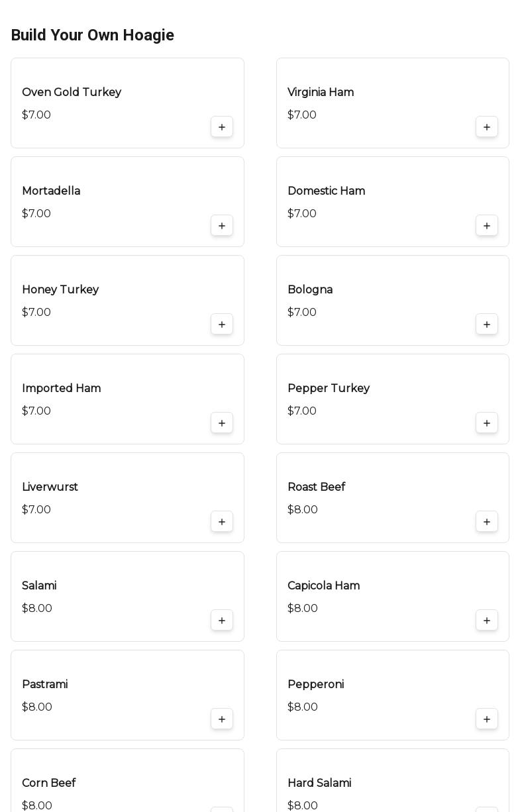Add Oven Gold Turkey with plus icon
This screenshot has height=812, width=520.
(222, 127)
